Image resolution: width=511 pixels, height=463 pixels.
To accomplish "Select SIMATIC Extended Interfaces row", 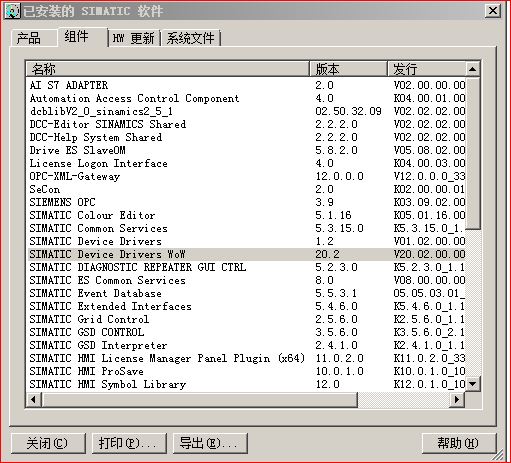I will click(x=246, y=306).
